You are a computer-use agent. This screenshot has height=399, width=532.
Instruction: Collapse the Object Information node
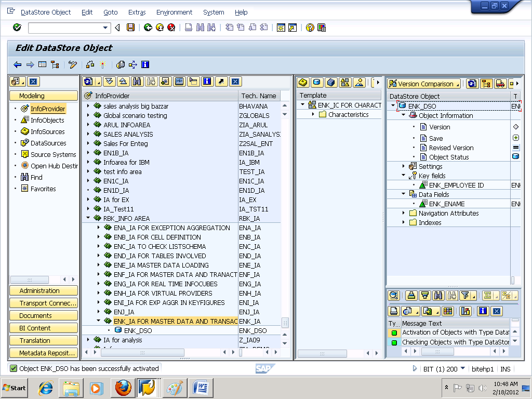[x=403, y=115]
